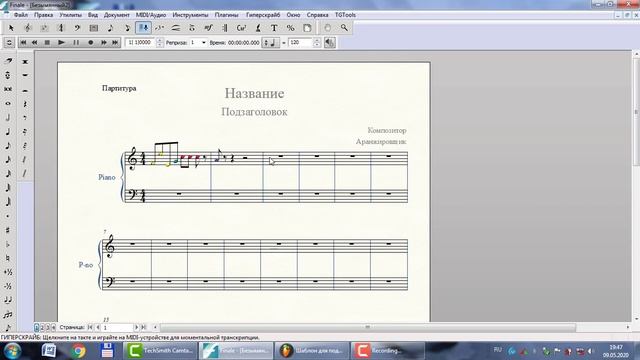Image resolution: width=640 pixels, height=360 pixels.
Task: Select sharp accidental in Simple Entry palette
Action: (x=8, y=230)
